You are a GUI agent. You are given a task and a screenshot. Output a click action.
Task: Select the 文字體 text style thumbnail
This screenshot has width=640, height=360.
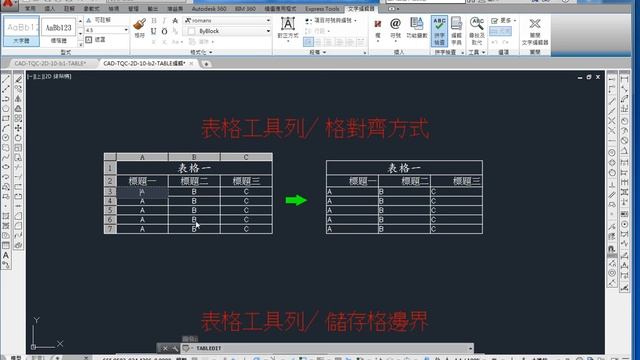[x=21, y=31]
